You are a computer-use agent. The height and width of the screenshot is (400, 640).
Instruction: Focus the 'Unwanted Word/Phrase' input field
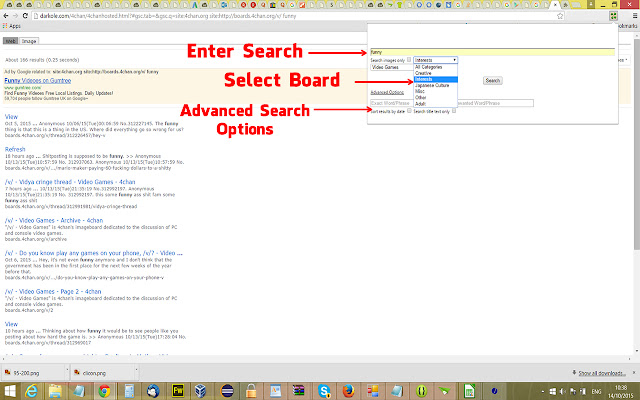493,103
